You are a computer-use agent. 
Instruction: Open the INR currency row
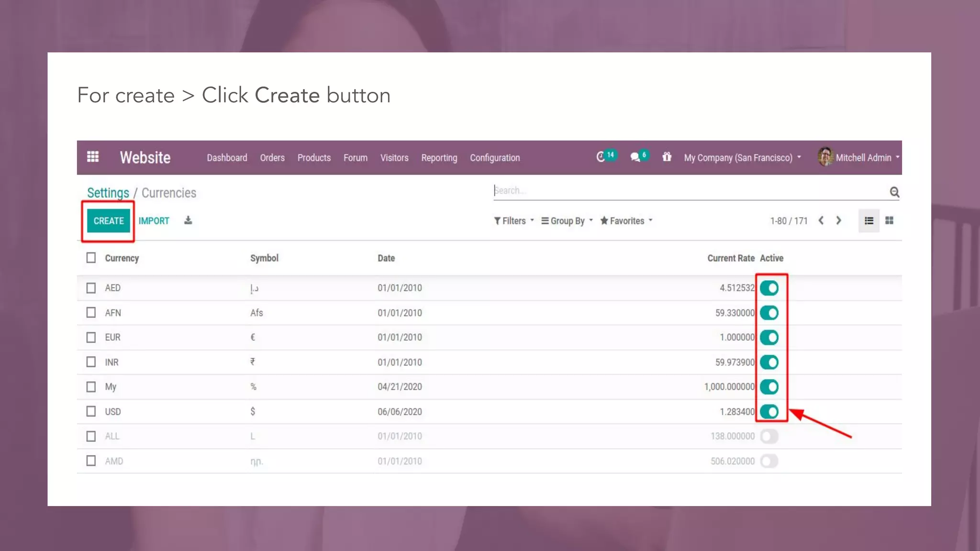click(489, 362)
